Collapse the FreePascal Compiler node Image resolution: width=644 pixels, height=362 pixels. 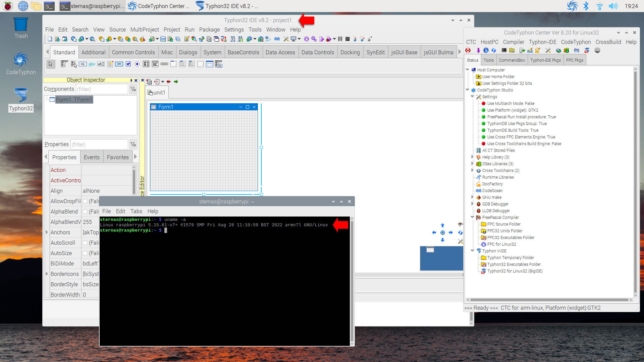[473, 217]
